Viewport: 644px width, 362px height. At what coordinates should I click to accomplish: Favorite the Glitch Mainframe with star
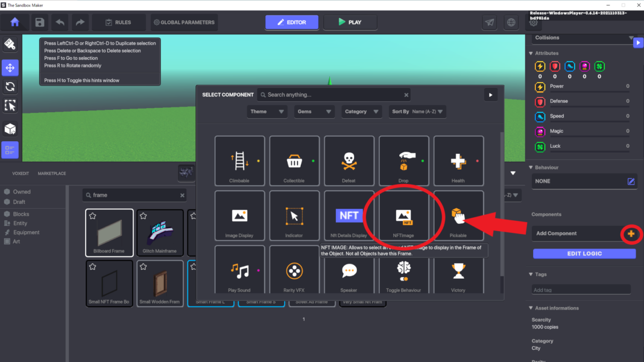143,216
